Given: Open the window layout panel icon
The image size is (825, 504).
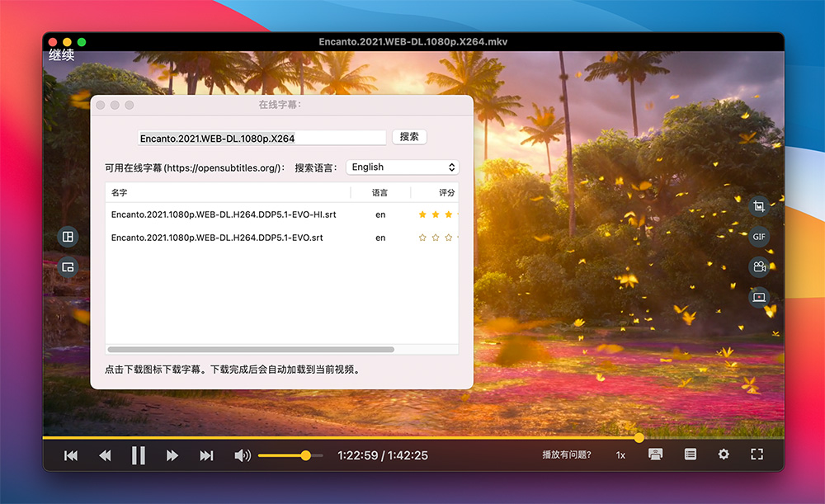Looking at the screenshot, I should [68, 237].
